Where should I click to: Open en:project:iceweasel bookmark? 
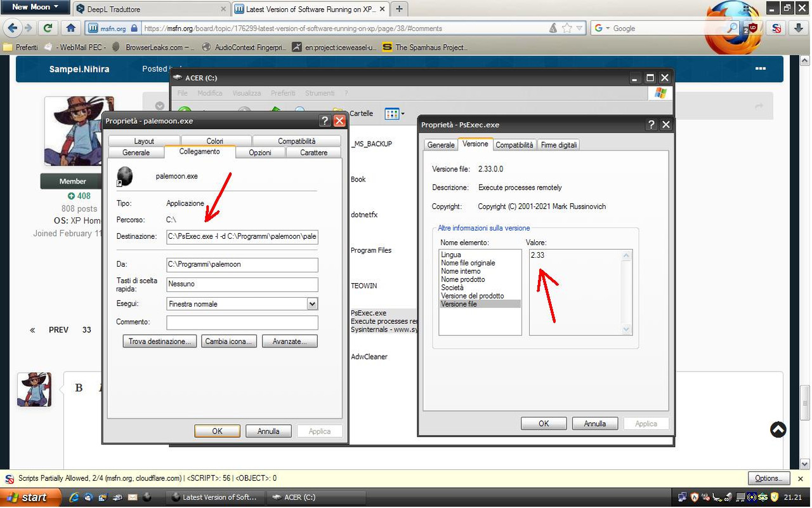335,47
